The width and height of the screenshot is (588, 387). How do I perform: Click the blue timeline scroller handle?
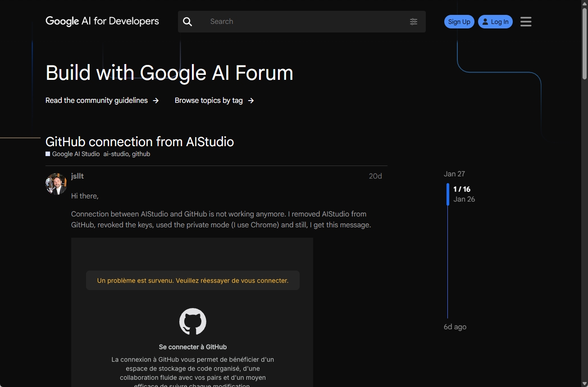pos(448,194)
